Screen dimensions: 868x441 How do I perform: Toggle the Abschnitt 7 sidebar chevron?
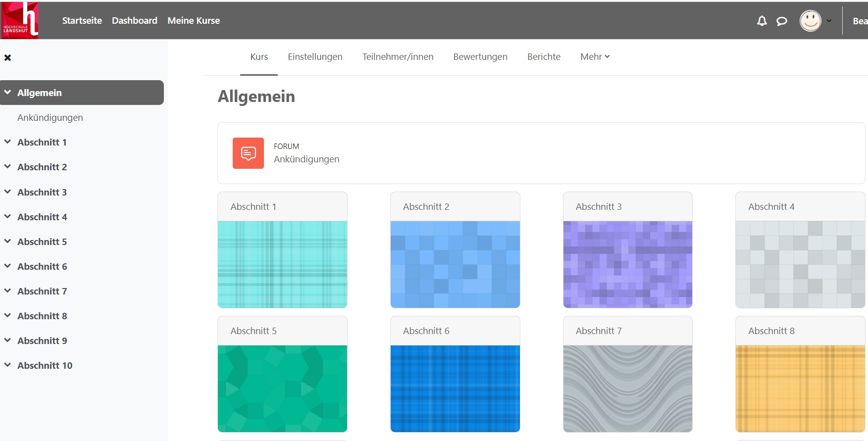[x=8, y=291]
